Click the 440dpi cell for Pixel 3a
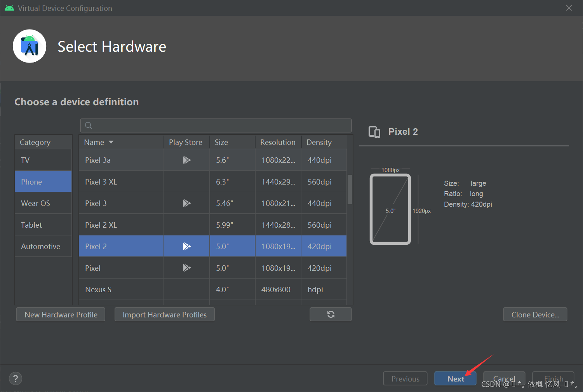This screenshot has width=583, height=392. click(324, 160)
